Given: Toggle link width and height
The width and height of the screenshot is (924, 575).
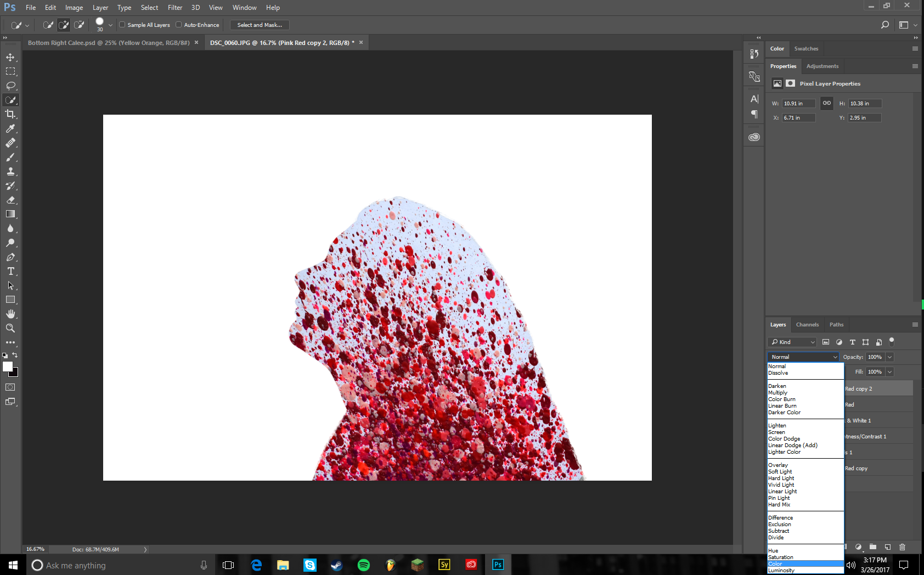Looking at the screenshot, I should [x=826, y=103].
